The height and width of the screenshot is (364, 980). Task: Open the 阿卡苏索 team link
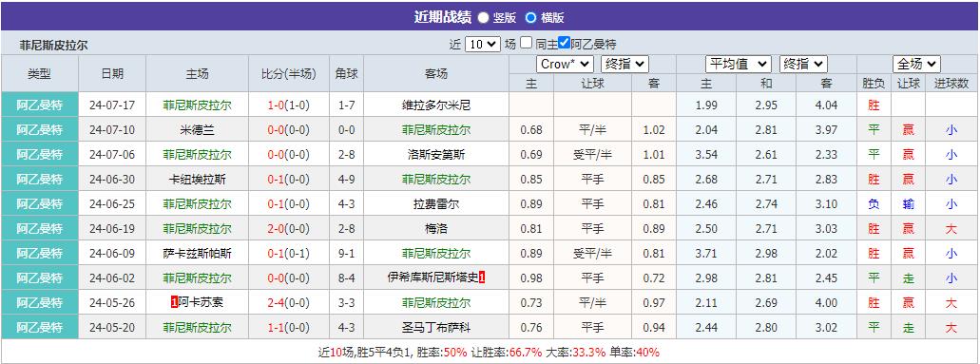click(x=200, y=303)
